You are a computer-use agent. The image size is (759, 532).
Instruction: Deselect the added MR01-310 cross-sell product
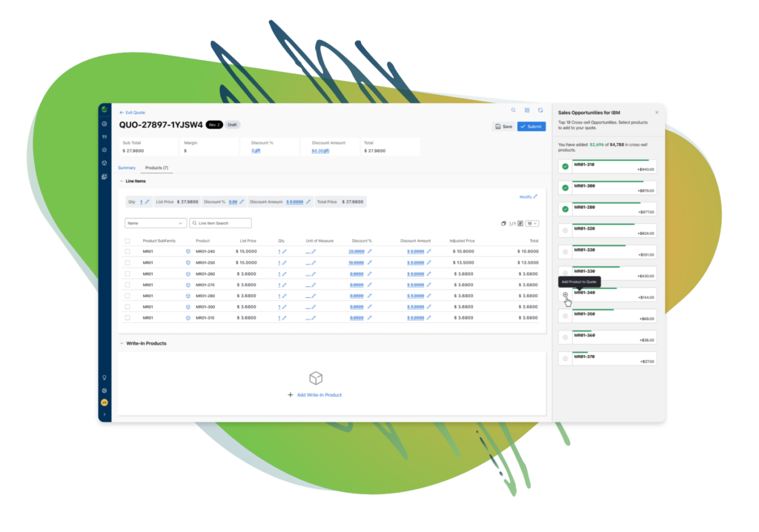point(566,166)
